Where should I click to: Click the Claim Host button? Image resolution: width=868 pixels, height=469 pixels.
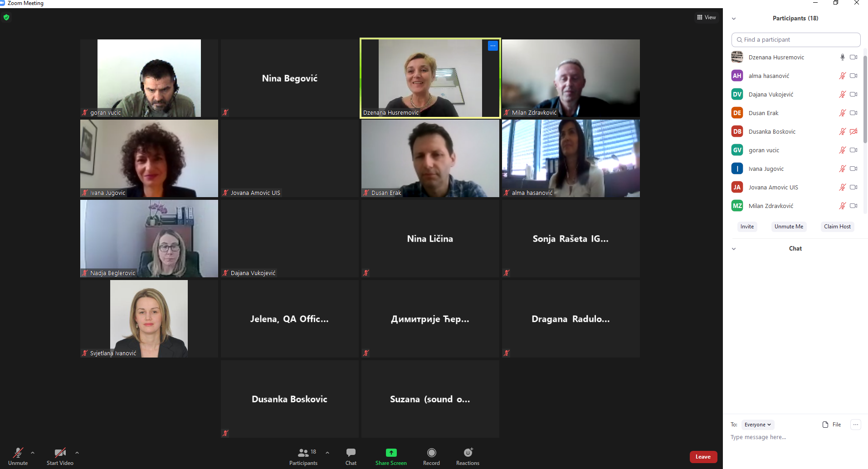coord(837,227)
